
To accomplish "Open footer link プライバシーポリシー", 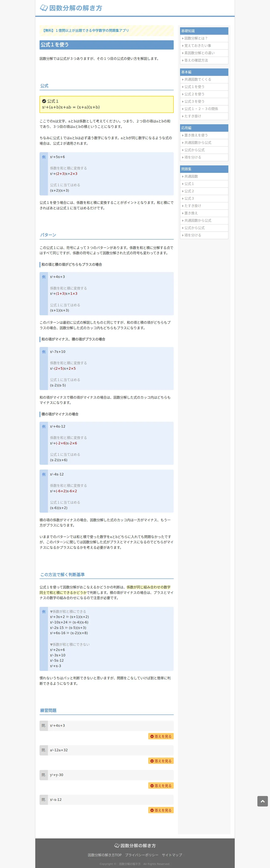I will pyautogui.click(x=142, y=855).
